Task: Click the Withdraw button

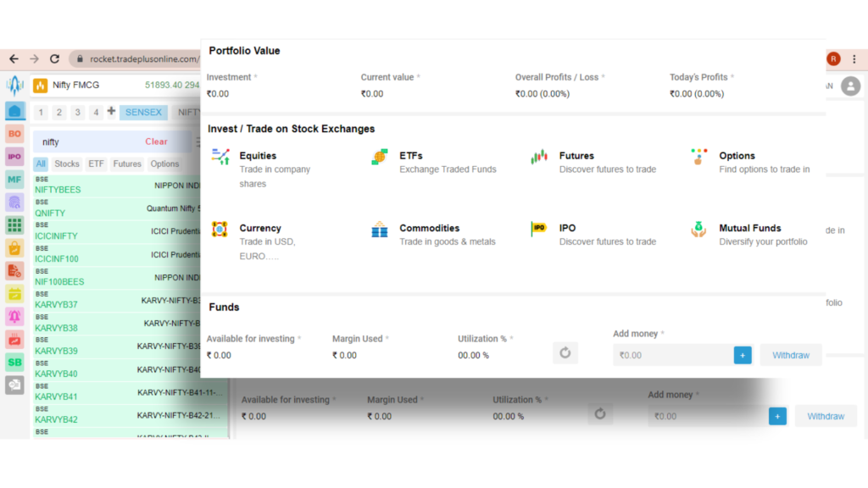Action: coord(790,355)
